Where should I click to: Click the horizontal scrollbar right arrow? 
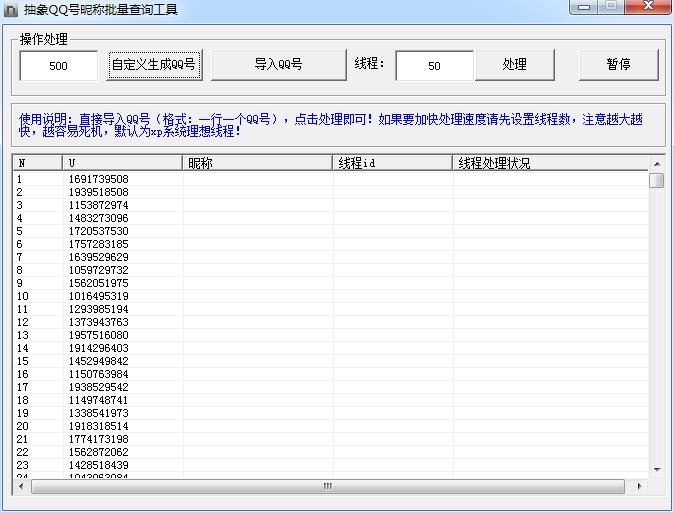click(x=641, y=487)
